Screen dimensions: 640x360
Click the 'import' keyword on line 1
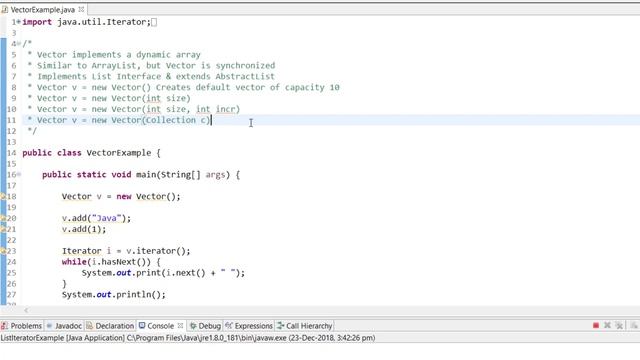click(37, 22)
